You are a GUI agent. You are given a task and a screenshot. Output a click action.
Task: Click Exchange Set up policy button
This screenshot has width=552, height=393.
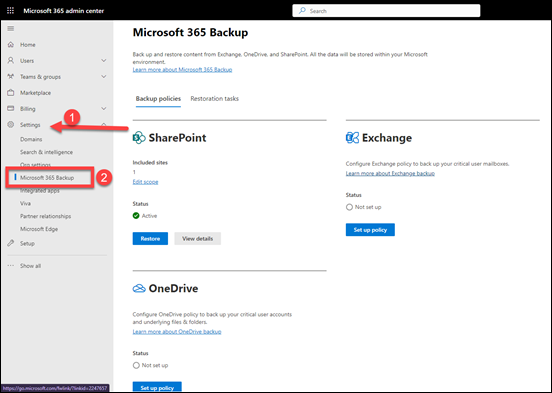coord(370,230)
